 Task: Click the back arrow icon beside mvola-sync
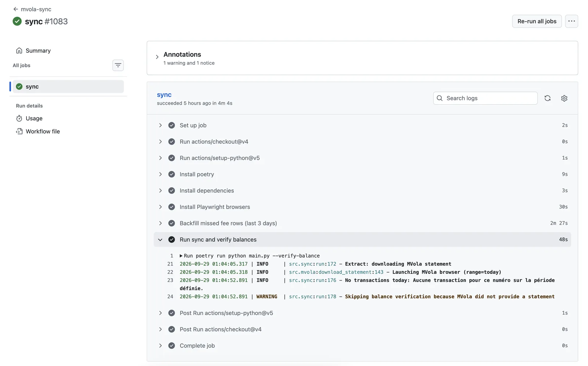15,9
